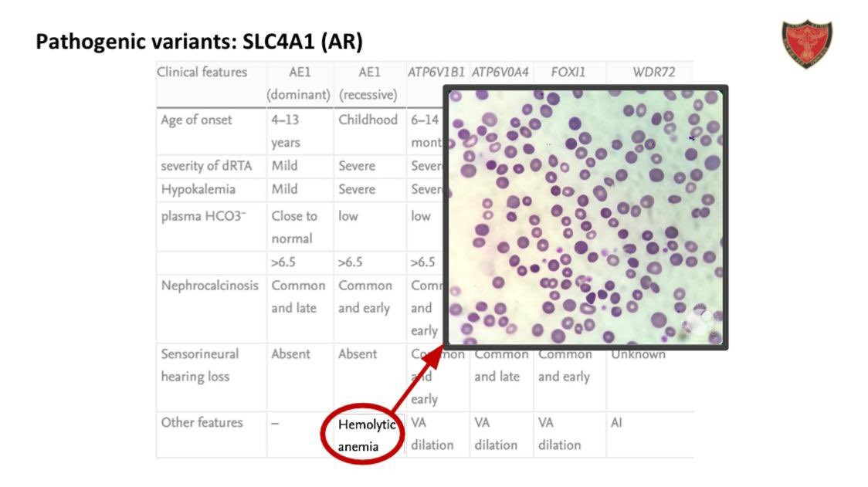
Task: Click the Age of onset row label
Action: pyautogui.click(x=196, y=120)
